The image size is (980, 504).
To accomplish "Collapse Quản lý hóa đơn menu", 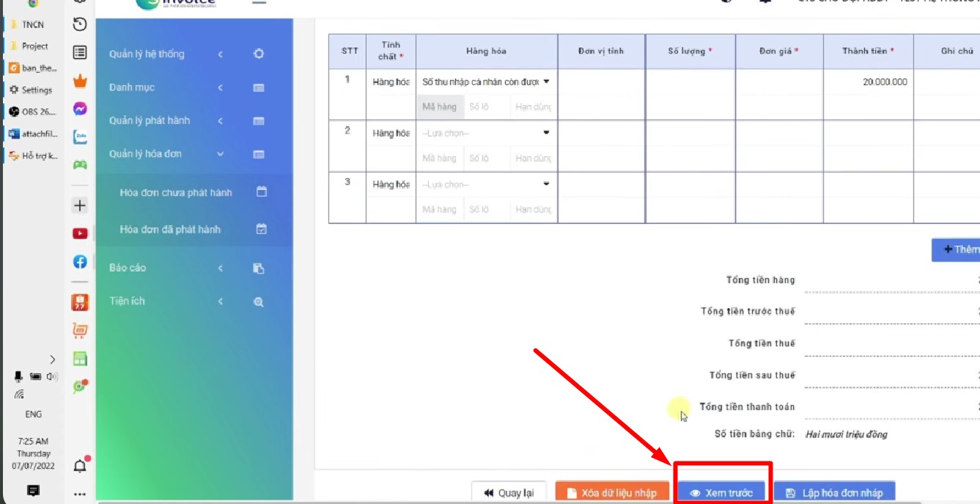I will click(x=188, y=154).
